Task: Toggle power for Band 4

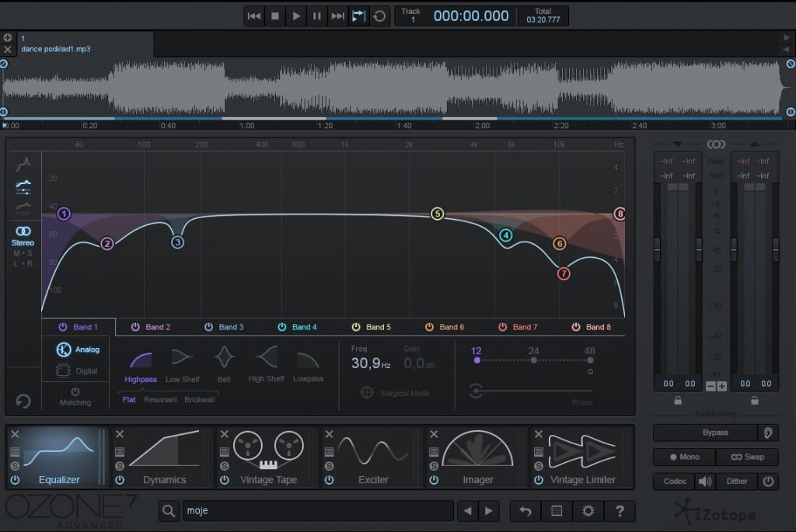Action: click(x=281, y=327)
